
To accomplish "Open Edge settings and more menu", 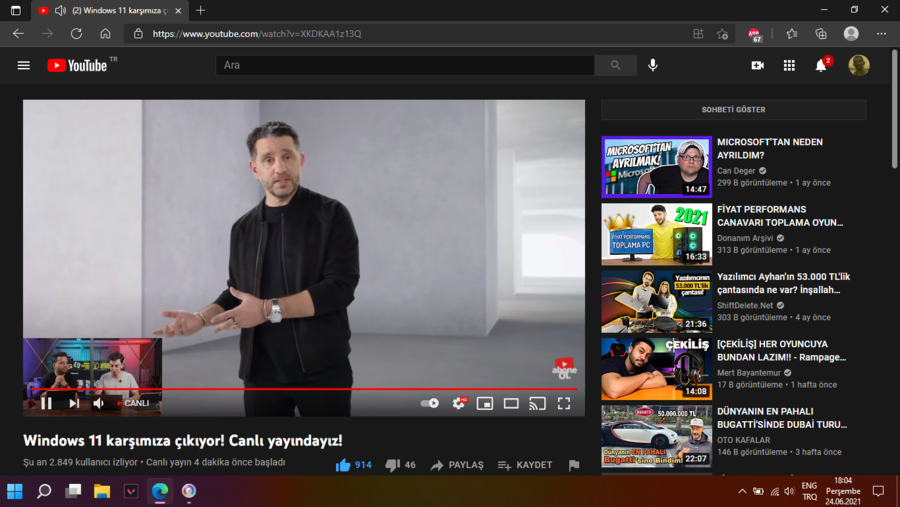I will point(881,34).
